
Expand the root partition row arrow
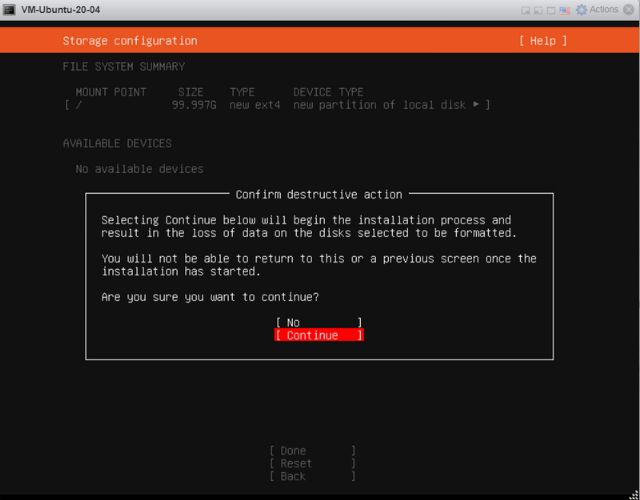(476, 104)
